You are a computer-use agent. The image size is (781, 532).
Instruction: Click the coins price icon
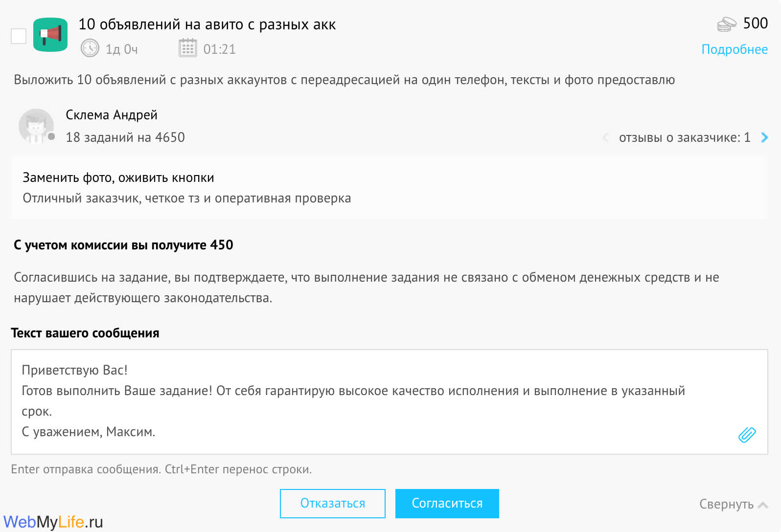[x=726, y=24]
